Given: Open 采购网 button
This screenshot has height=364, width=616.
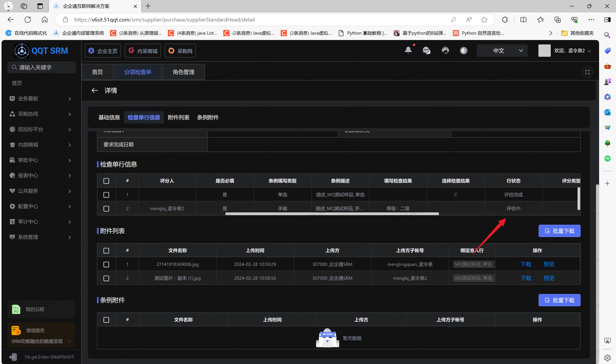Looking at the screenshot, I should pyautogui.click(x=180, y=51).
